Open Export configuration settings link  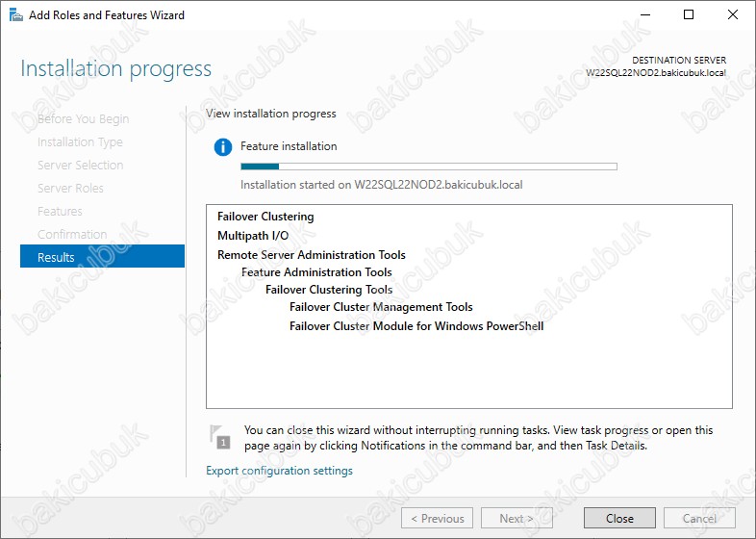[x=279, y=471]
